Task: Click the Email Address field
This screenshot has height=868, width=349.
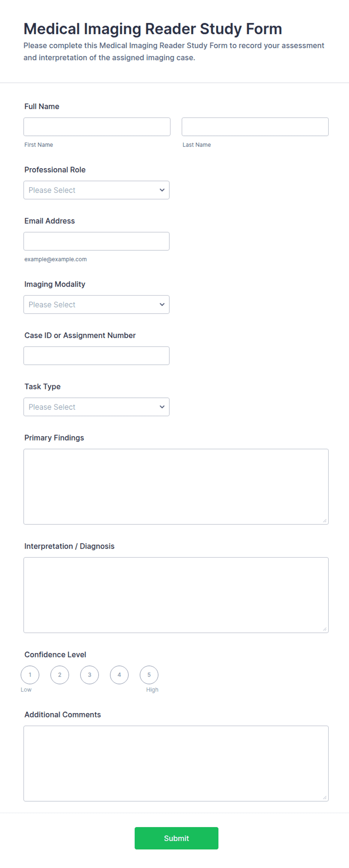Action: [x=96, y=241]
